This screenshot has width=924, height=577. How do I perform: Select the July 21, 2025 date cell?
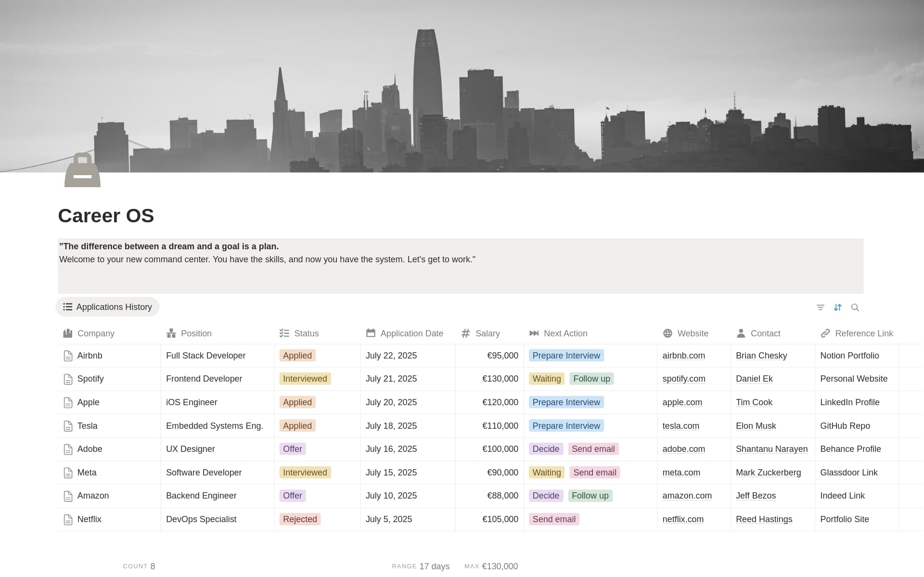408,379
